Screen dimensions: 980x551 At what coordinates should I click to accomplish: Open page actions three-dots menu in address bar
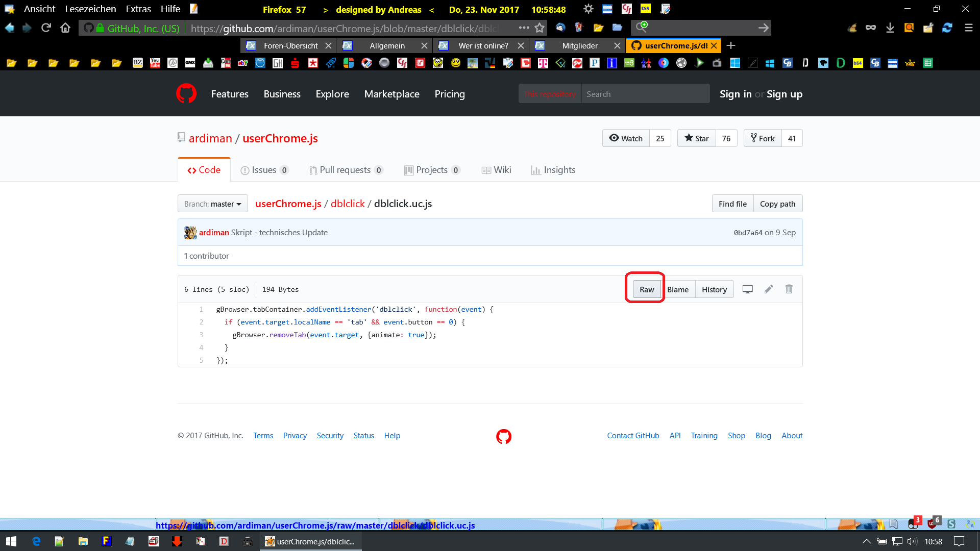click(x=524, y=28)
